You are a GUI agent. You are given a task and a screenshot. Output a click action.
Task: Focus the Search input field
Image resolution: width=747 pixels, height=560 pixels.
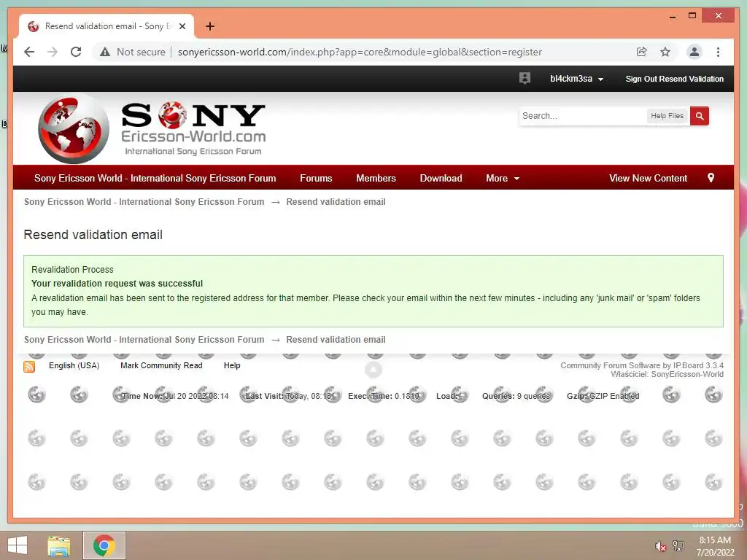tap(582, 116)
